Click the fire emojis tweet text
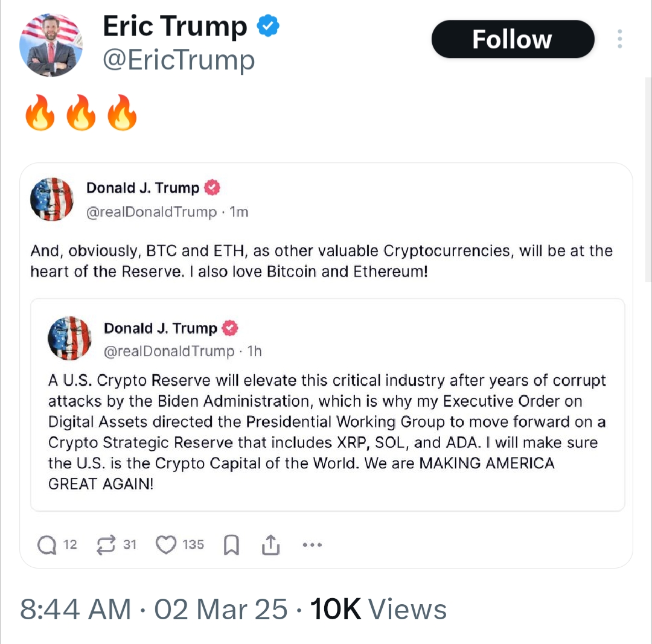The width and height of the screenshot is (652, 644). 81,113
